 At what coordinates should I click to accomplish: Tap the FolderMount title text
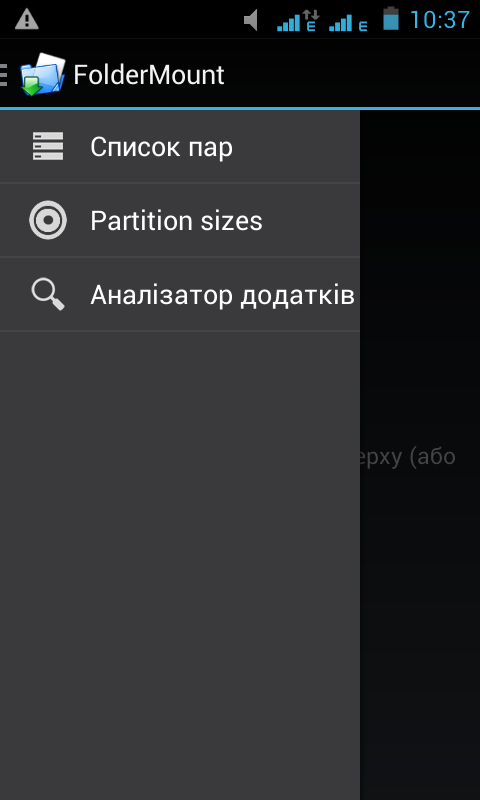[x=149, y=75]
